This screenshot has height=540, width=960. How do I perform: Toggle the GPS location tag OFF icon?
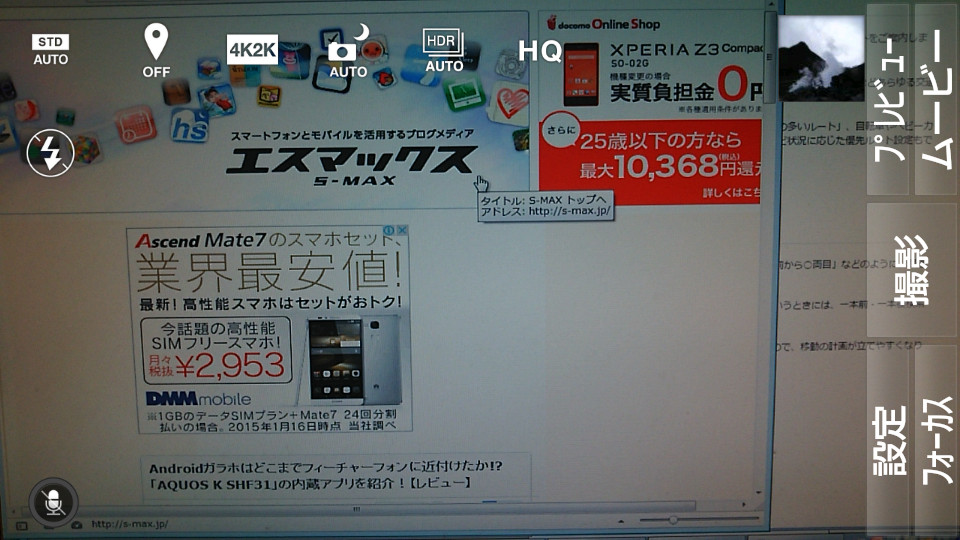(x=156, y=51)
